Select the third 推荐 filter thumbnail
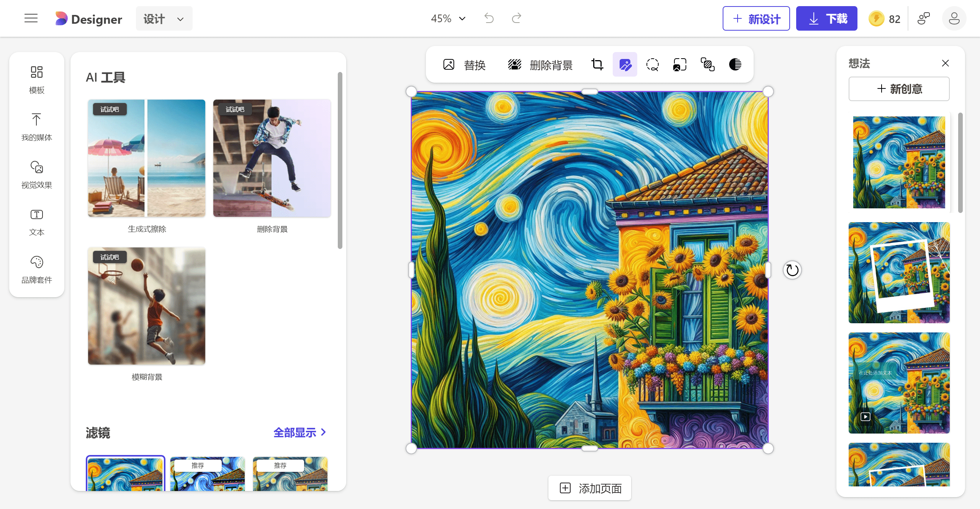The height and width of the screenshot is (509, 980). (x=290, y=473)
